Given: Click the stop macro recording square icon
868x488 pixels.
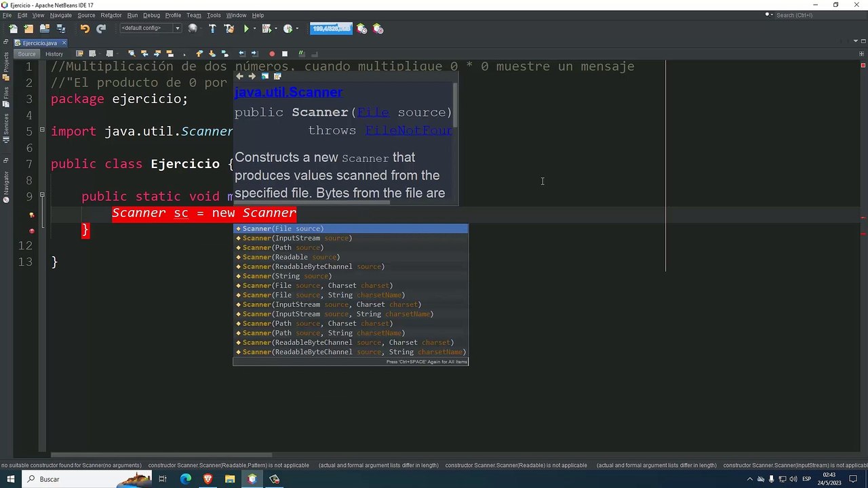Looking at the screenshot, I should (x=285, y=54).
